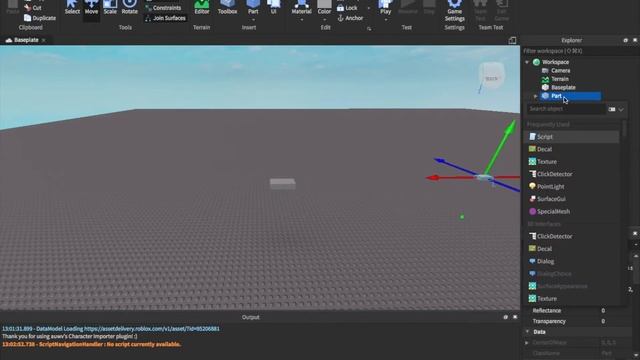The image size is (640, 360).
Task: Undock the Explorer panel
Action: pyautogui.click(x=625, y=40)
